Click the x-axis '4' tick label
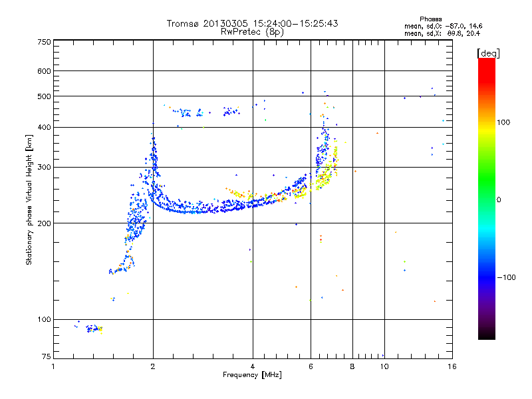The width and height of the screenshot is (532, 399). point(253,366)
